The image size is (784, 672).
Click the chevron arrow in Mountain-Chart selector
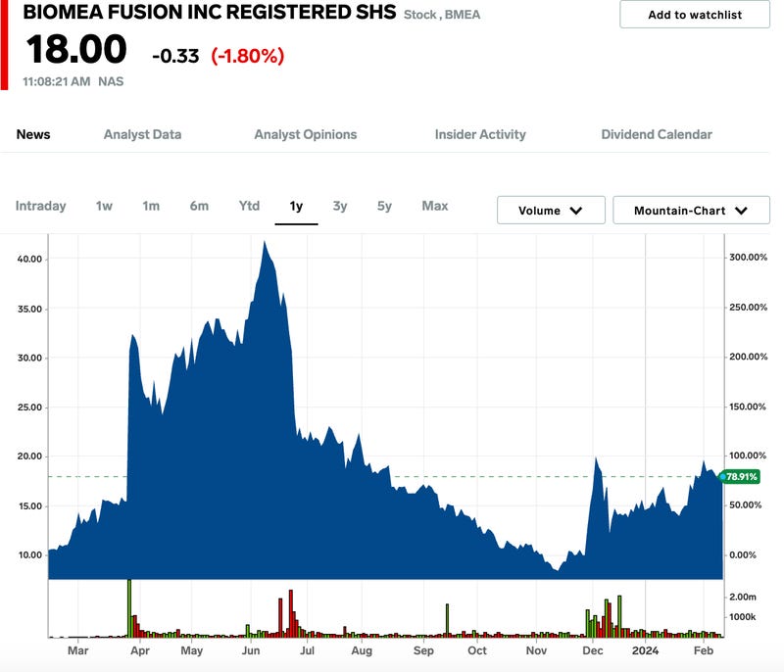coord(740,211)
